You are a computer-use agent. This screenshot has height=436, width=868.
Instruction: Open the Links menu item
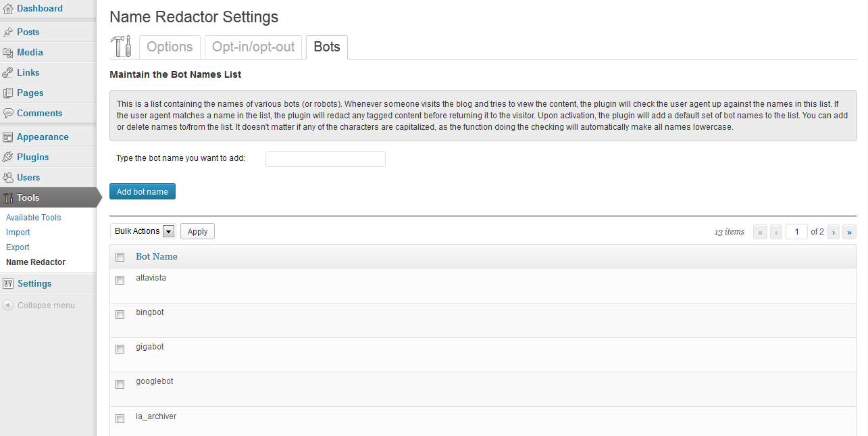(28, 72)
